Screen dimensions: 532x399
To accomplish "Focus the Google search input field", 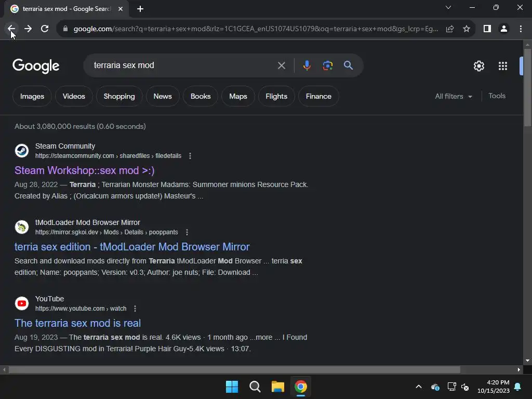I will click(x=183, y=65).
